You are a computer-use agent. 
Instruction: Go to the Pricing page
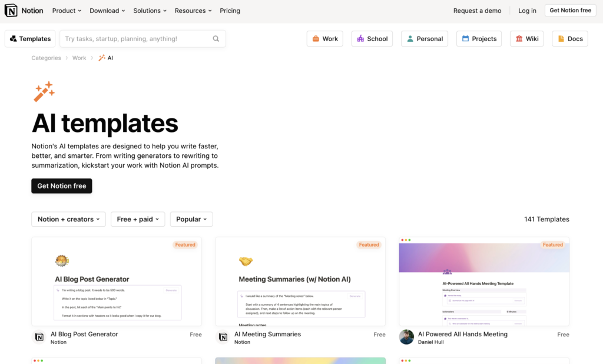[230, 11]
